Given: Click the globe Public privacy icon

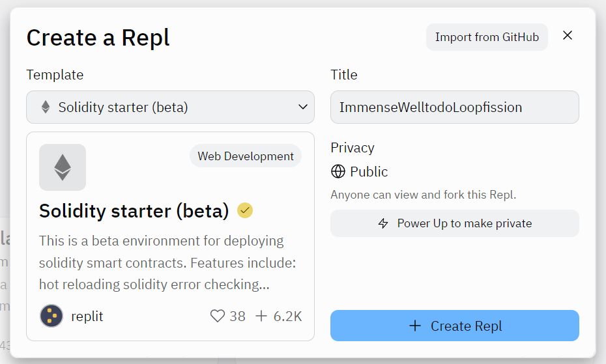Looking at the screenshot, I should [x=338, y=172].
